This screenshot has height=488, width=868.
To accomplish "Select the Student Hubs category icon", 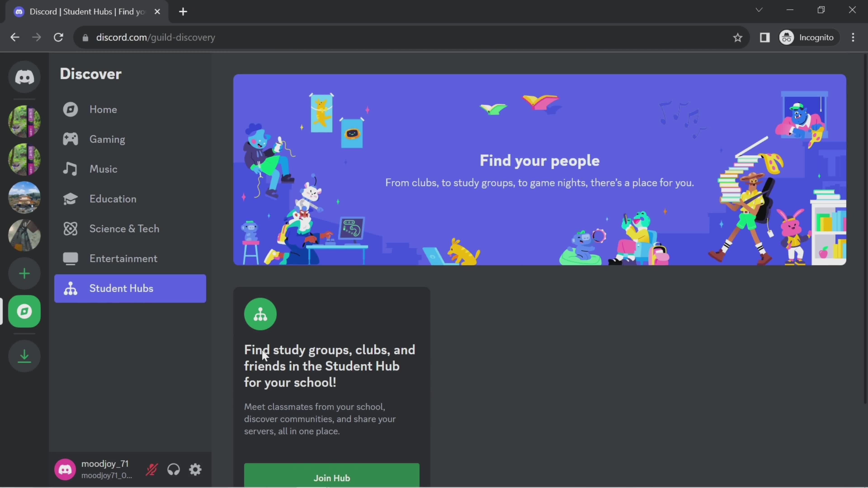I will [70, 288].
